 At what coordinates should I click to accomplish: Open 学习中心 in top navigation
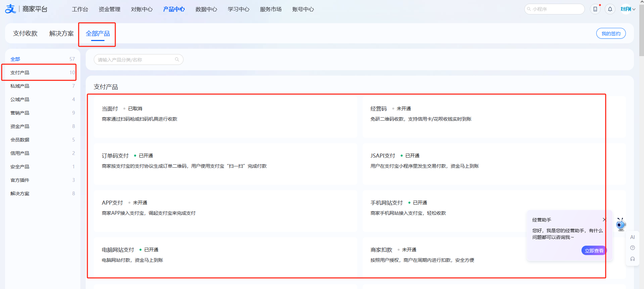239,9
